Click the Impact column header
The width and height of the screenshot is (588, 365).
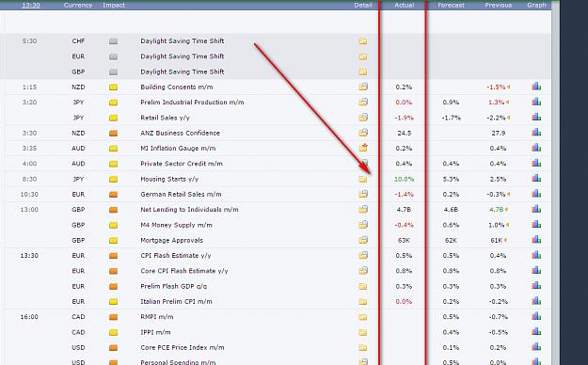coord(114,5)
